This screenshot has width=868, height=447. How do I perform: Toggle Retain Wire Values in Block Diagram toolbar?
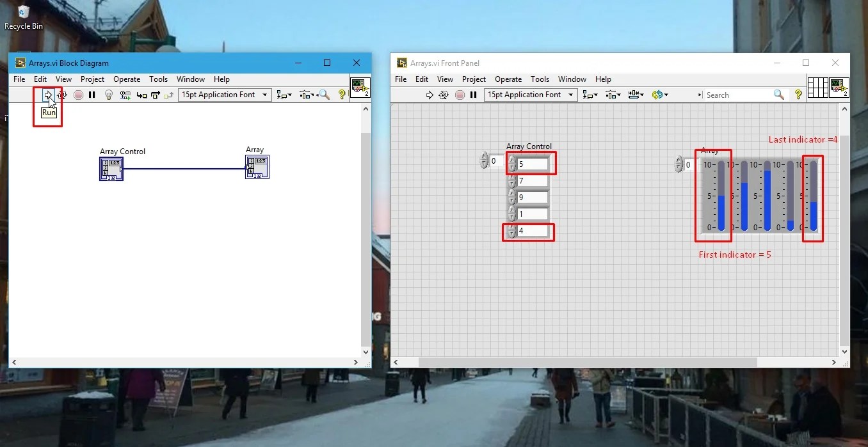[125, 95]
